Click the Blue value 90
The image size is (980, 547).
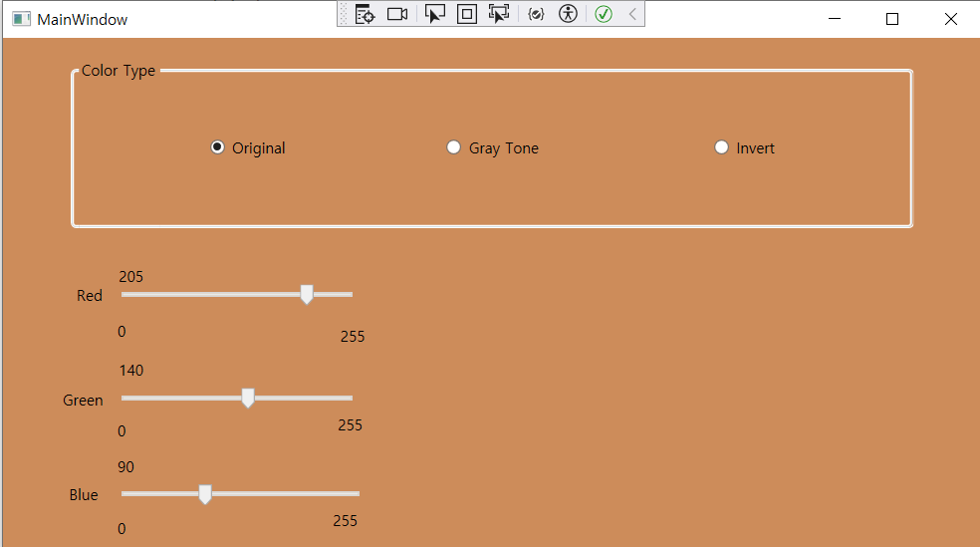pos(125,467)
